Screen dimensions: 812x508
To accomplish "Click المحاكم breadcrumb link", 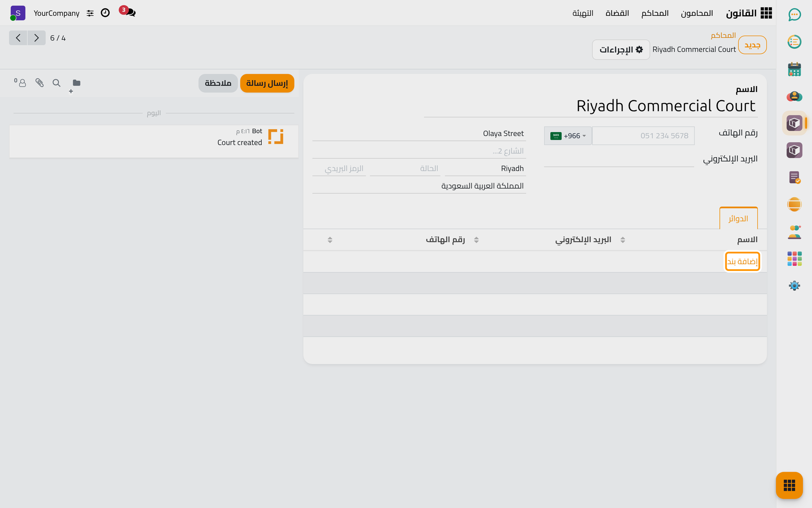I will tap(723, 35).
